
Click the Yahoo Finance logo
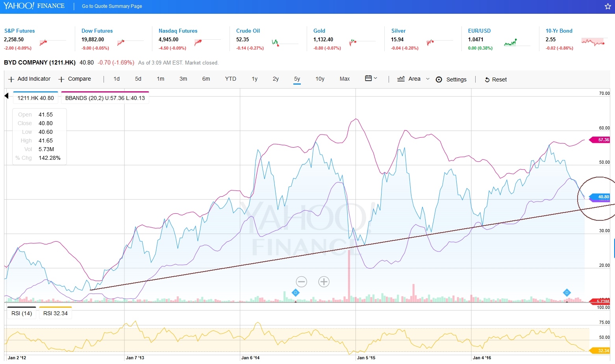pyautogui.click(x=34, y=6)
